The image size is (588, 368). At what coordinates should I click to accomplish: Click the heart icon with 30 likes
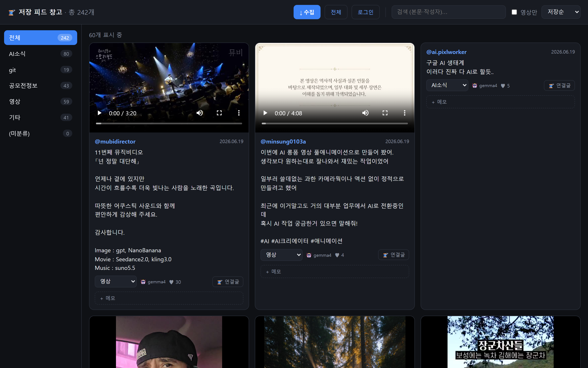pos(171,282)
